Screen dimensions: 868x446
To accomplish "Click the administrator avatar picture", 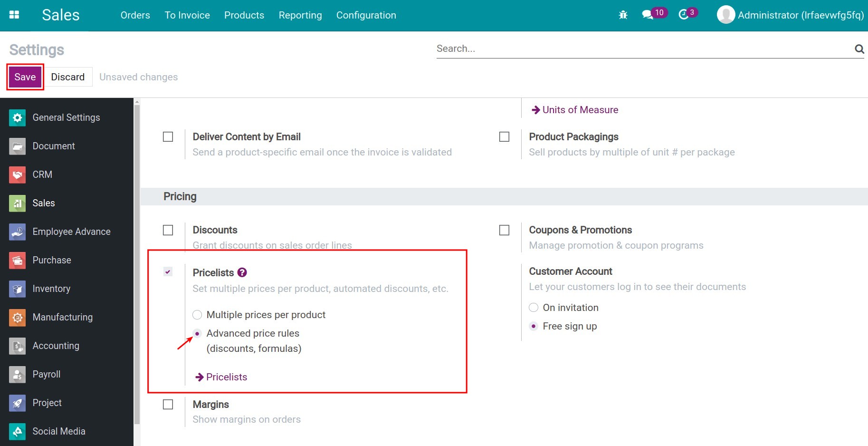I will click(x=725, y=15).
